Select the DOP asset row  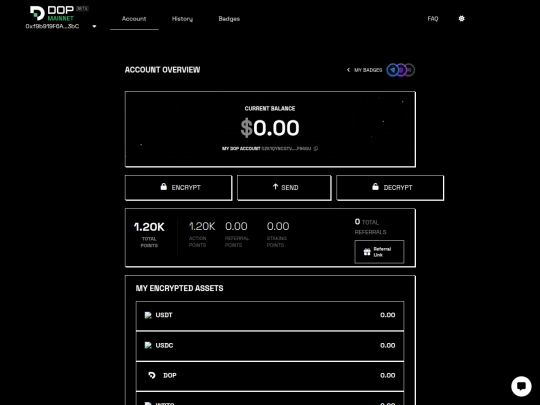(270, 376)
